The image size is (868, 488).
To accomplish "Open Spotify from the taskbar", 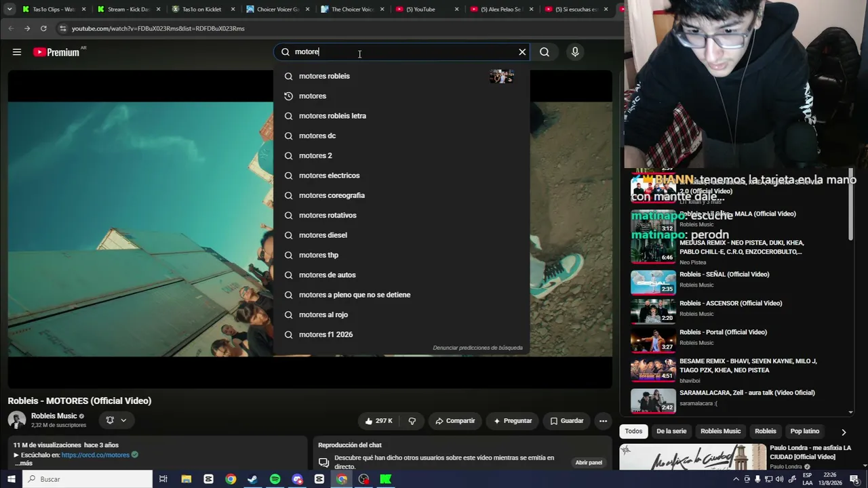I will click(x=275, y=479).
